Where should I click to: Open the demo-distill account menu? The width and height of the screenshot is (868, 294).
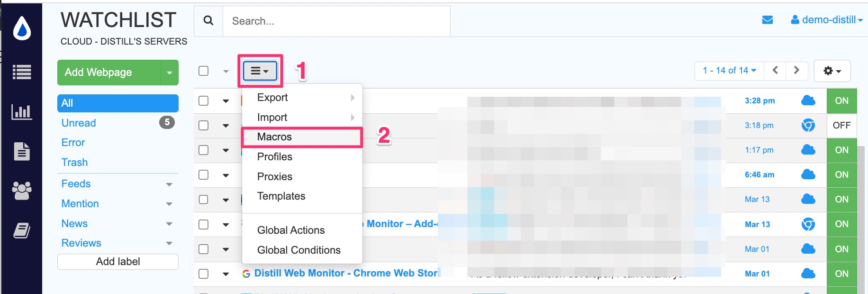pos(827,20)
